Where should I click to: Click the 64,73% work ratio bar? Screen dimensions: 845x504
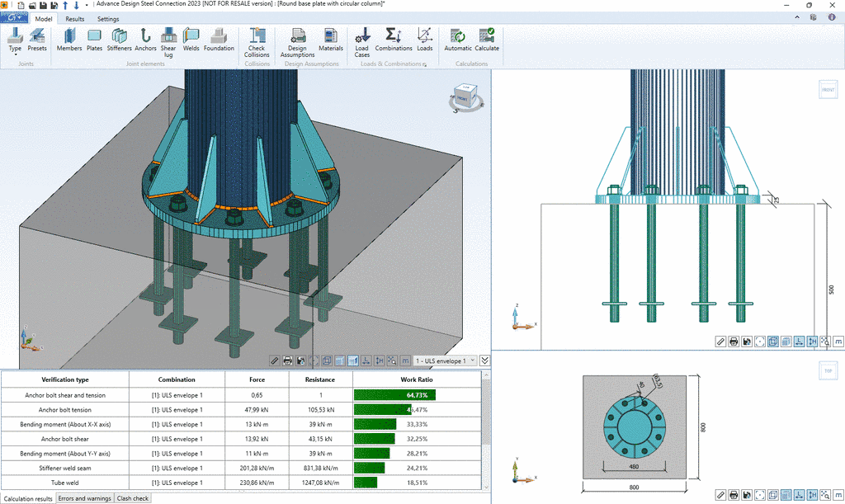(x=395, y=395)
